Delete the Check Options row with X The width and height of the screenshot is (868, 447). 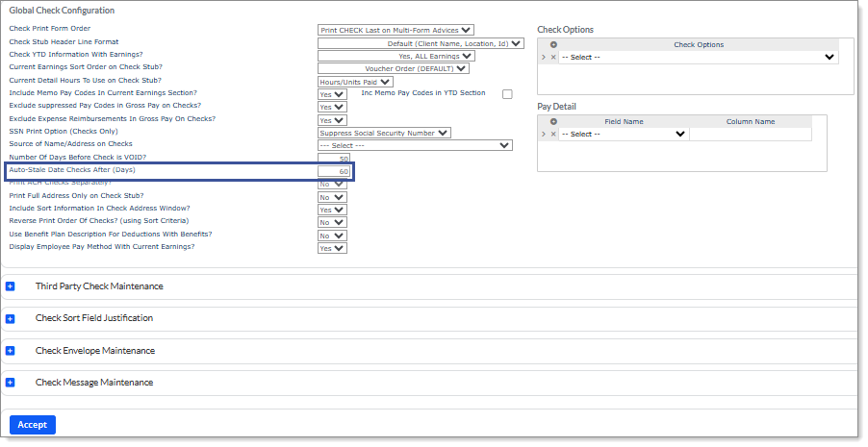point(553,58)
